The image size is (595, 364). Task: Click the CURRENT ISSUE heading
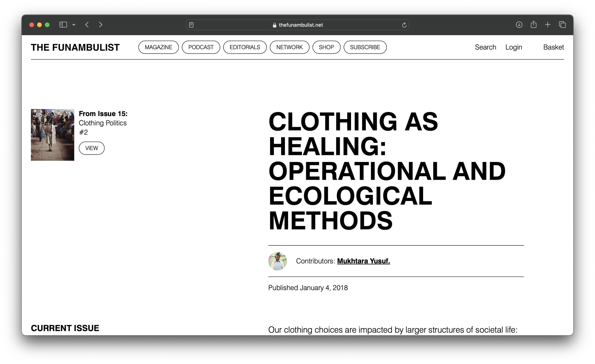[65, 328]
